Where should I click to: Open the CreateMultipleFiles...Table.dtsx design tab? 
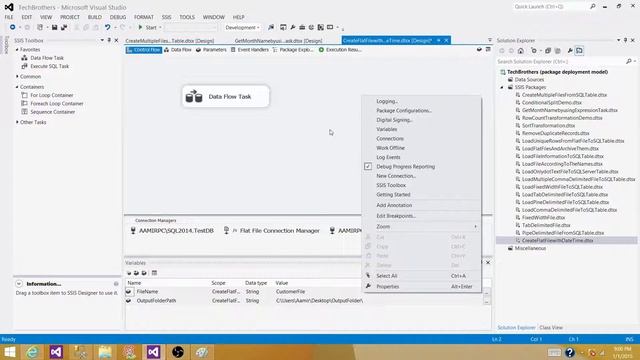click(170, 41)
